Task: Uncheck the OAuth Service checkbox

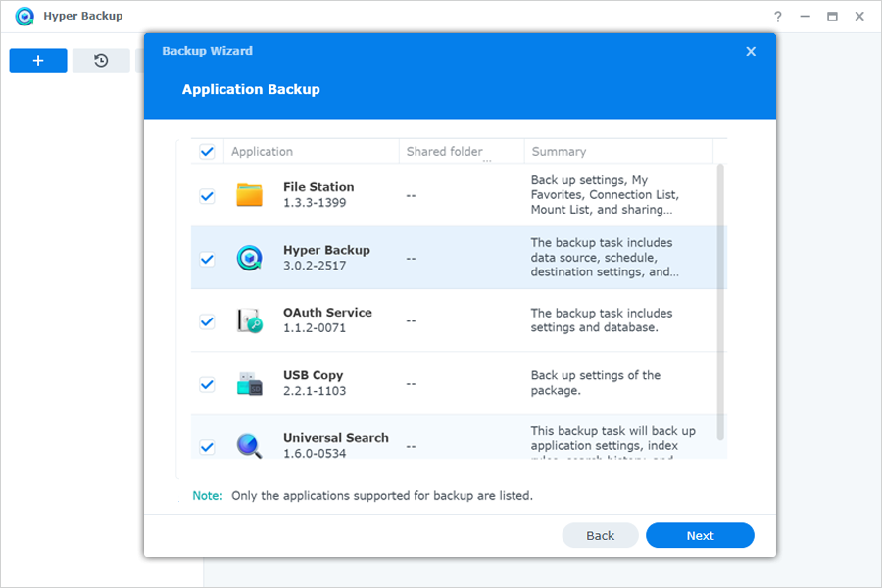Action: [207, 321]
